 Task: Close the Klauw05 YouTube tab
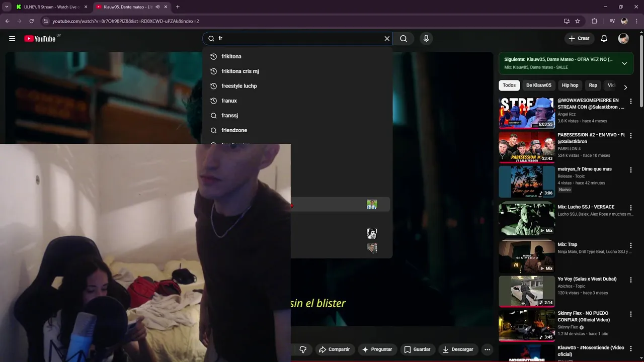point(166,7)
